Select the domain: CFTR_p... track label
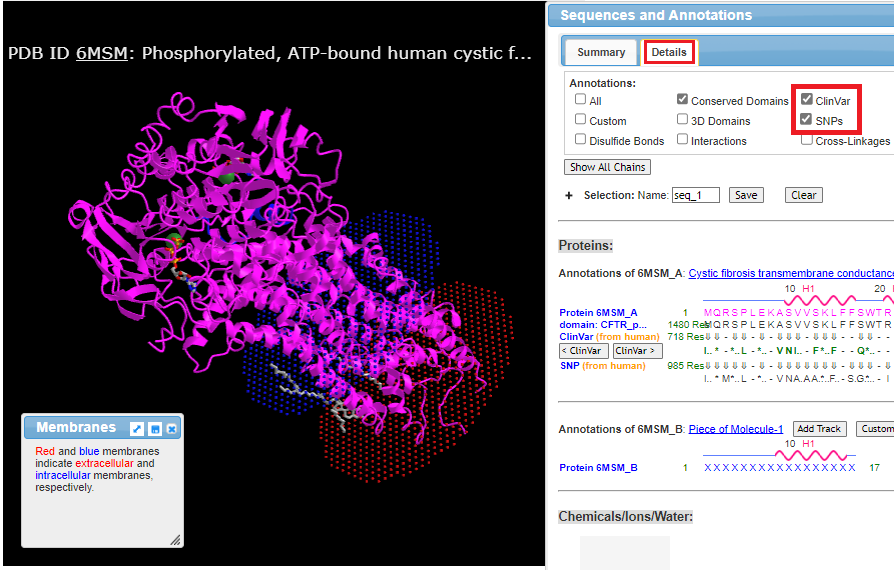Image resolution: width=894 pixels, height=570 pixels. tap(603, 325)
